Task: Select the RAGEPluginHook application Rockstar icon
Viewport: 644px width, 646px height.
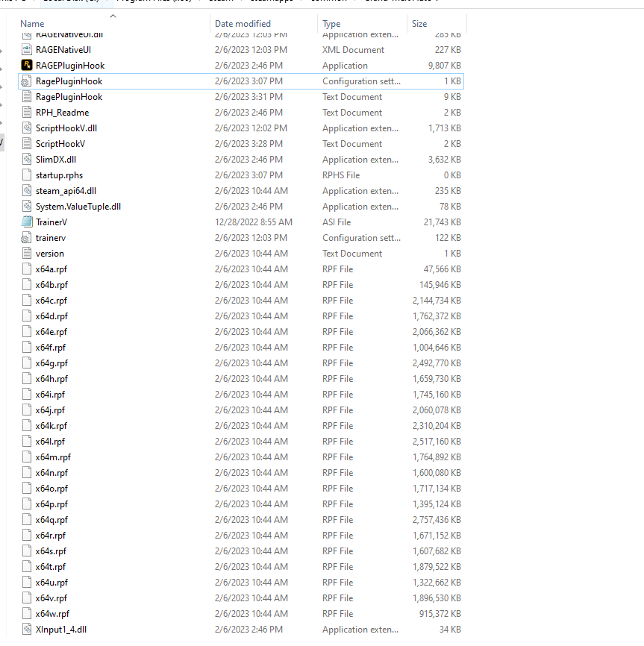Action: tap(27, 65)
